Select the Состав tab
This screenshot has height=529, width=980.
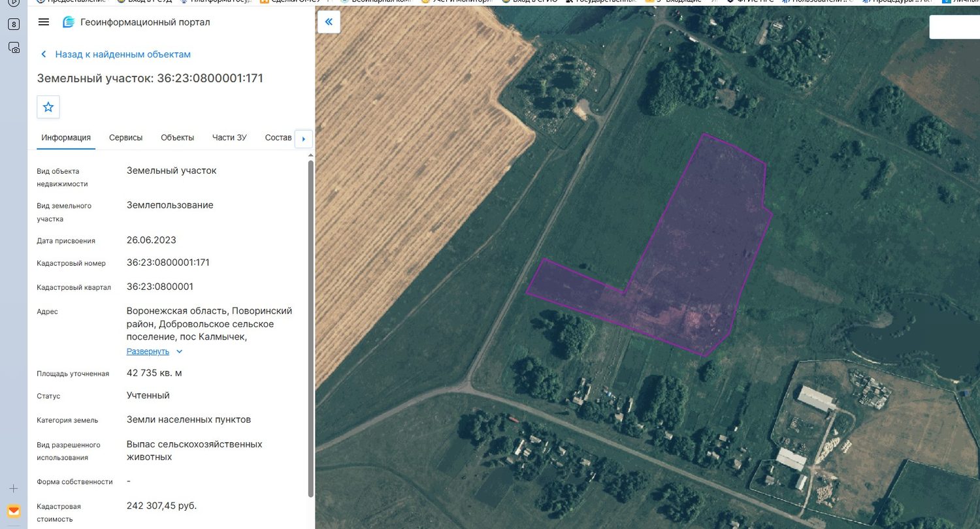[278, 138]
